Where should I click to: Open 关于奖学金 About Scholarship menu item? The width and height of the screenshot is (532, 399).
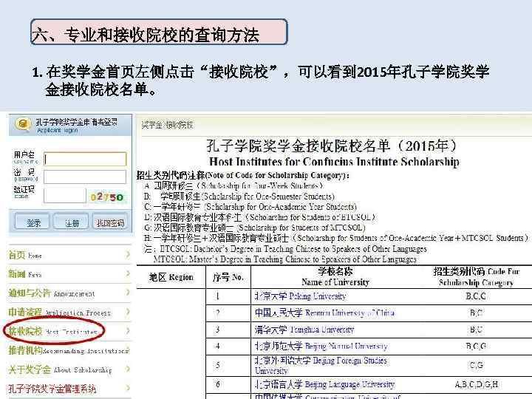point(69,369)
